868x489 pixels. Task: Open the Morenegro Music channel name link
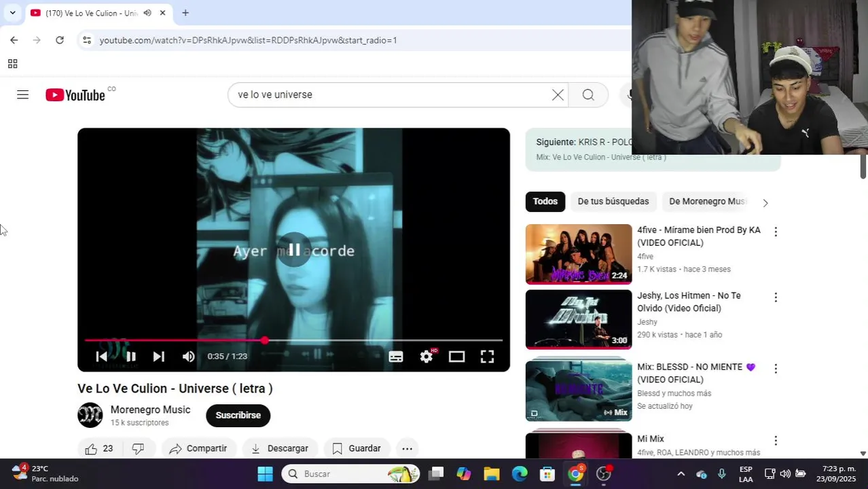(150, 410)
